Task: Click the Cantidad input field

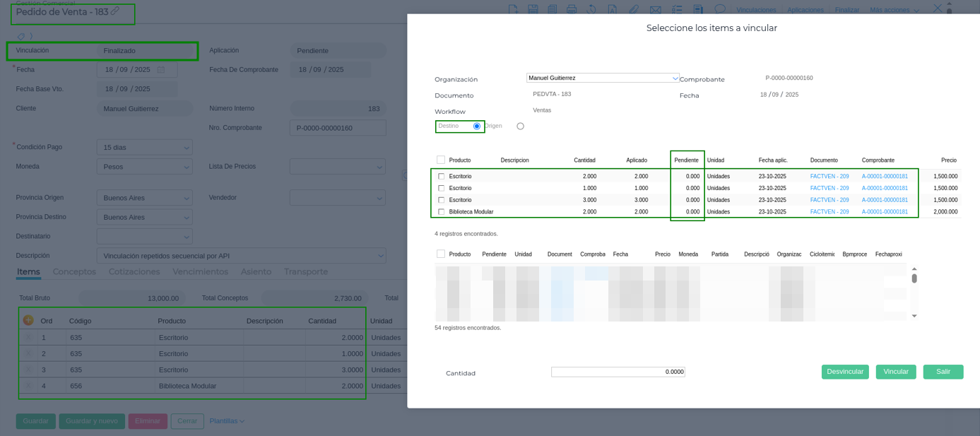Action: click(x=618, y=372)
